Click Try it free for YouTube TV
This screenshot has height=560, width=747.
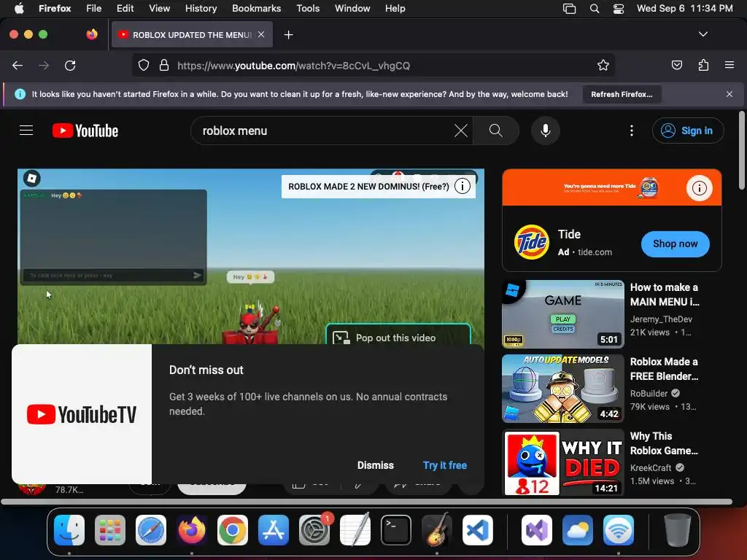pos(445,465)
